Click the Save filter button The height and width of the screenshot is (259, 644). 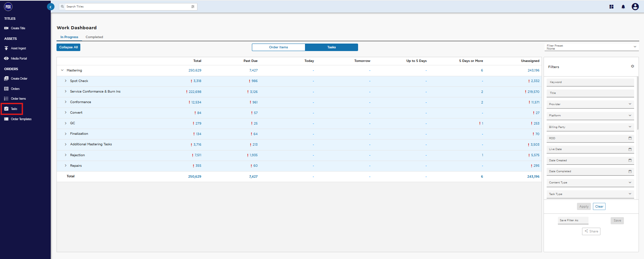coord(617,221)
